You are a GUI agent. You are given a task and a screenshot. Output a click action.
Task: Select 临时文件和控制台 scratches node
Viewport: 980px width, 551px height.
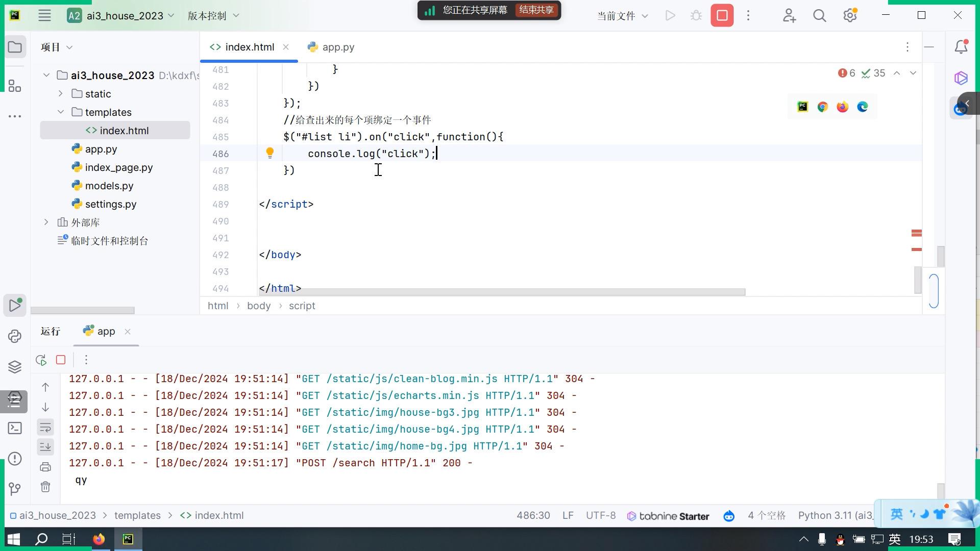point(102,241)
